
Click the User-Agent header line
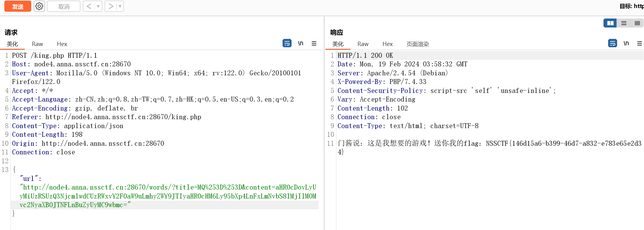[156, 77]
